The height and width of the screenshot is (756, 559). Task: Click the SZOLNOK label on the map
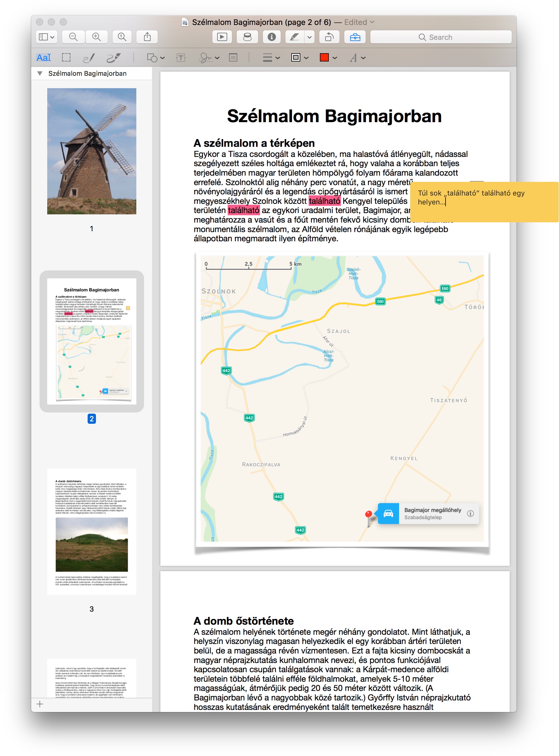click(x=219, y=291)
